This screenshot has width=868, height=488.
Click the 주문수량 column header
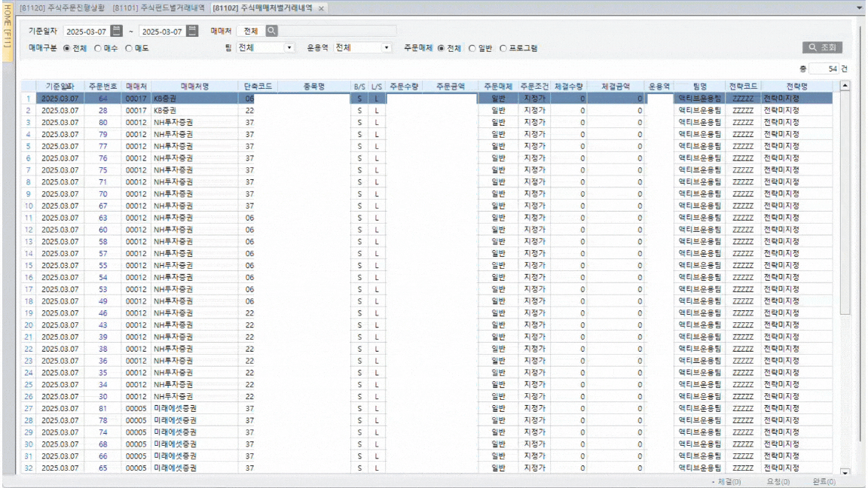pyautogui.click(x=404, y=87)
